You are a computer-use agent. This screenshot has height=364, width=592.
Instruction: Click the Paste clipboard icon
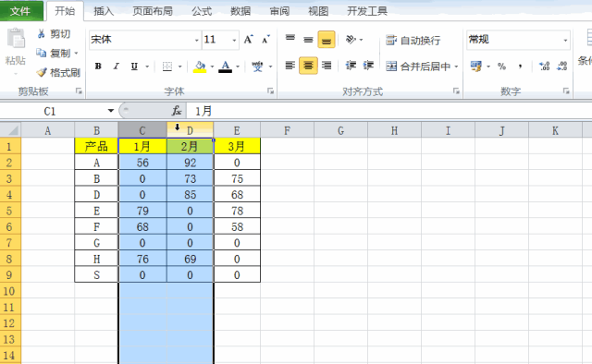tap(16, 39)
